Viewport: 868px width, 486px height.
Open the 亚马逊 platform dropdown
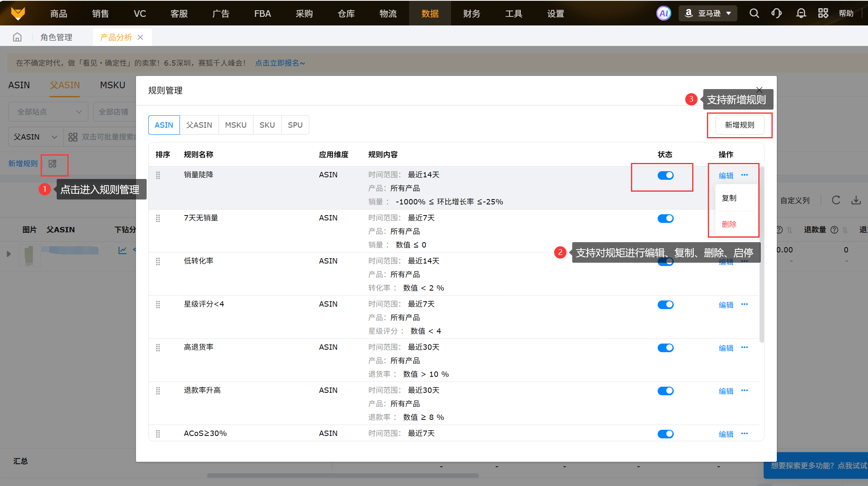(x=708, y=14)
